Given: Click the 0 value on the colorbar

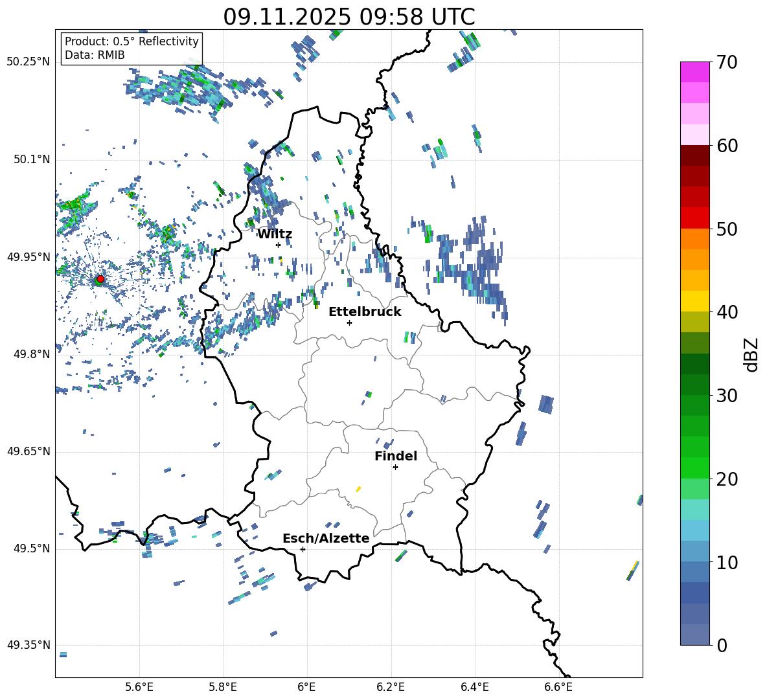Looking at the screenshot, I should click(722, 645).
